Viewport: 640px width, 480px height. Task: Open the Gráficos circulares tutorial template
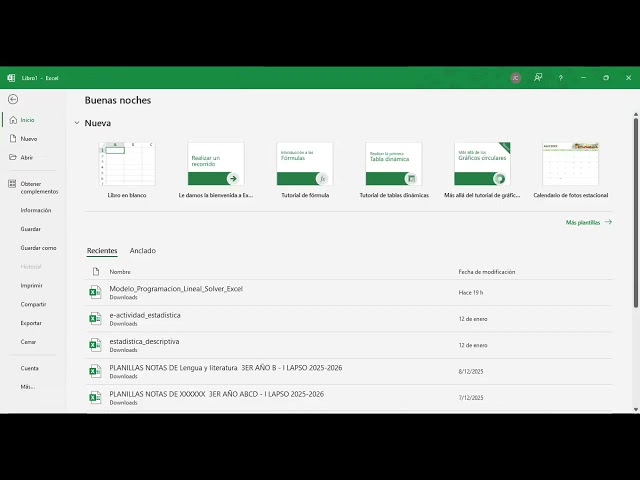click(482, 170)
